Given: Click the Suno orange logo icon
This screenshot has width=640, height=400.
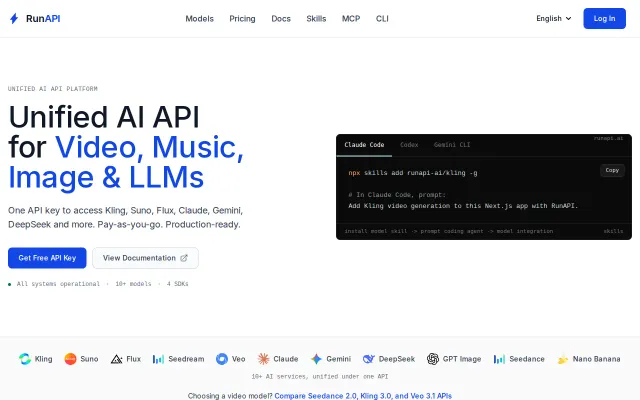Looking at the screenshot, I should 70,359.
